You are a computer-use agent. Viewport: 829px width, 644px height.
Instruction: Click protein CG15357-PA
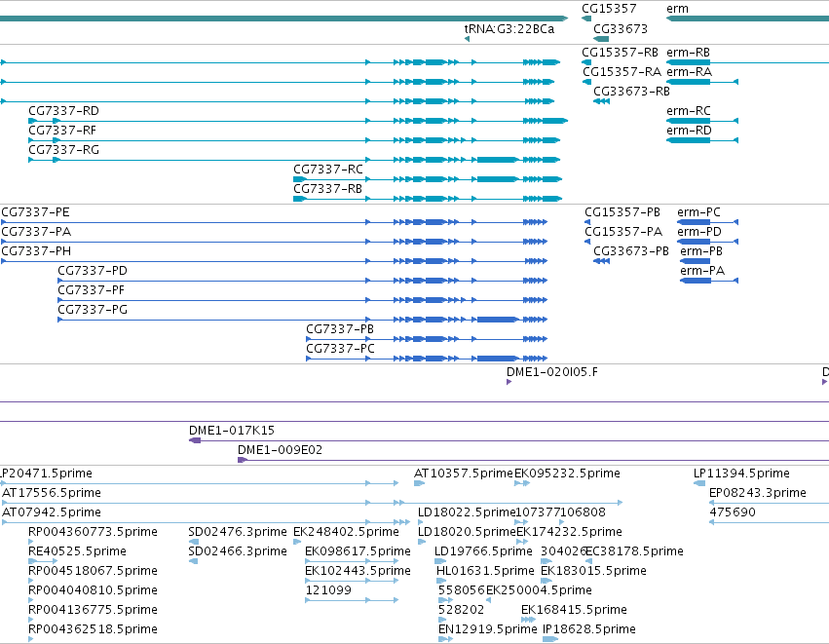[x=623, y=232]
